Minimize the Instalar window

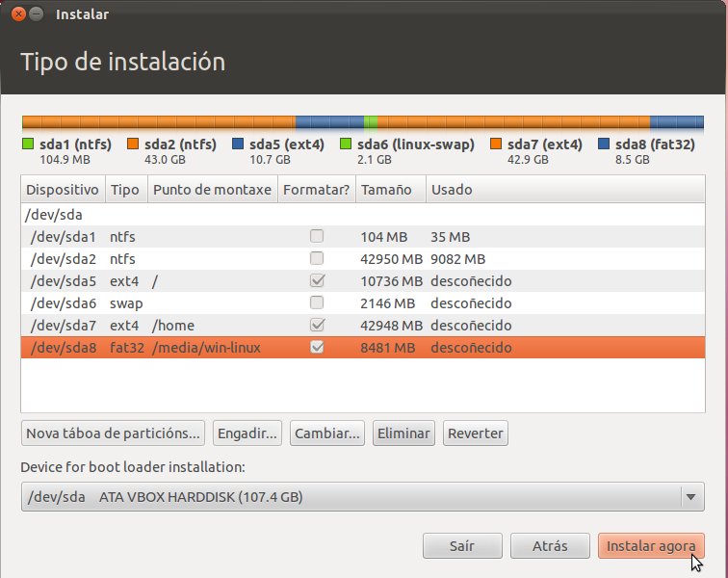coord(37,13)
